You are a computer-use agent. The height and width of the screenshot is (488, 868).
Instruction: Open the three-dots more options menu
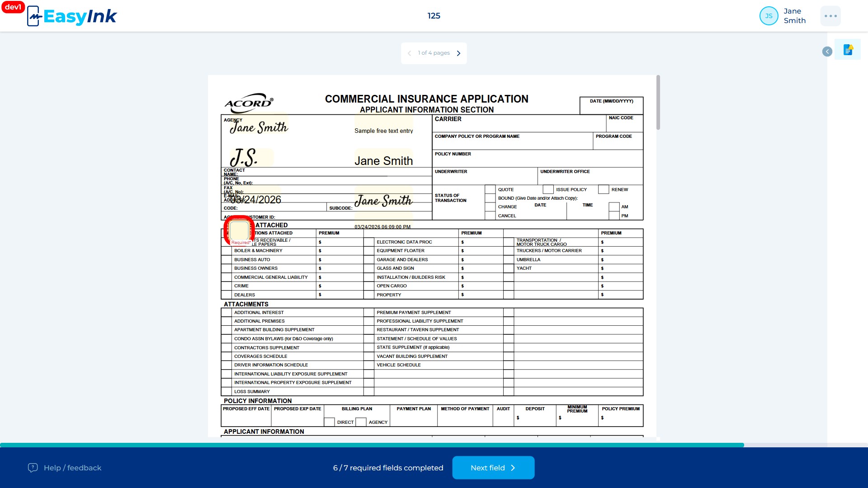pyautogui.click(x=830, y=16)
